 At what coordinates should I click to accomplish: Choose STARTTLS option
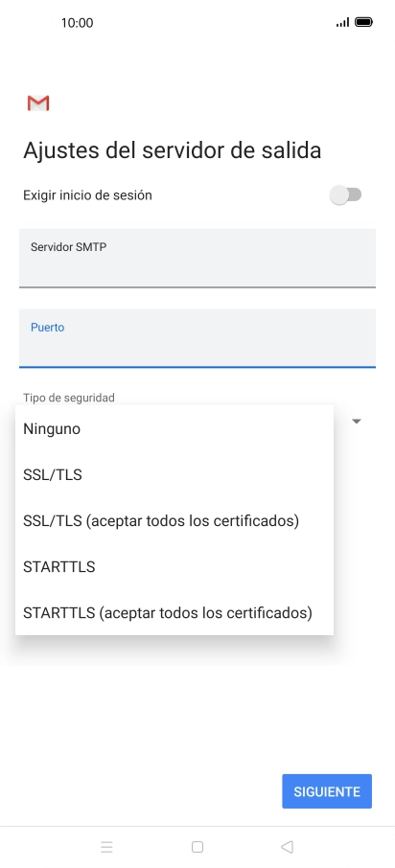(x=174, y=566)
